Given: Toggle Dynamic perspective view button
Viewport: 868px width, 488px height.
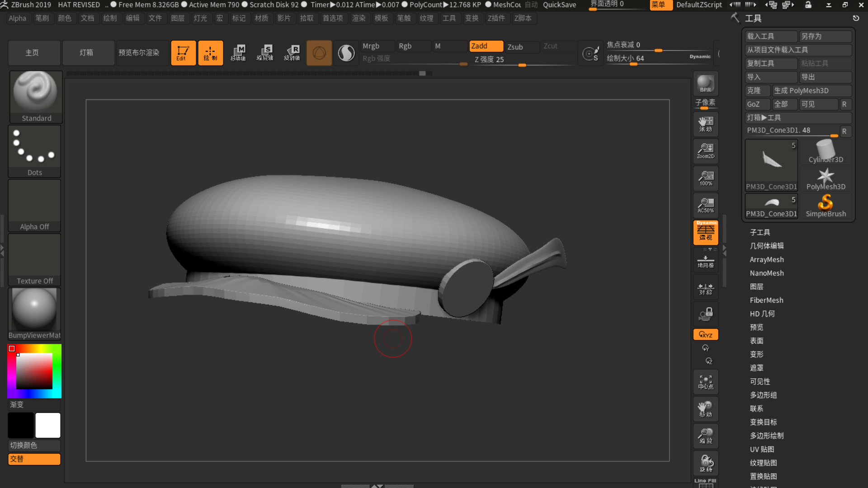Looking at the screenshot, I should (705, 232).
